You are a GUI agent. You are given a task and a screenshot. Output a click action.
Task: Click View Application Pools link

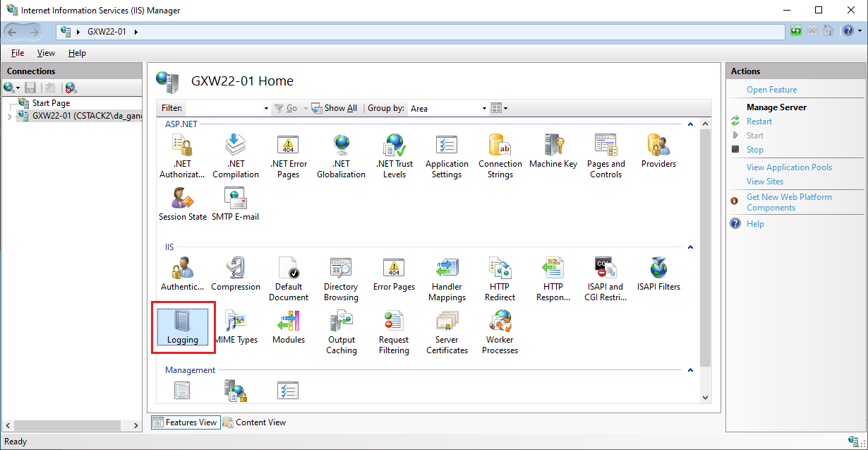[x=790, y=167]
